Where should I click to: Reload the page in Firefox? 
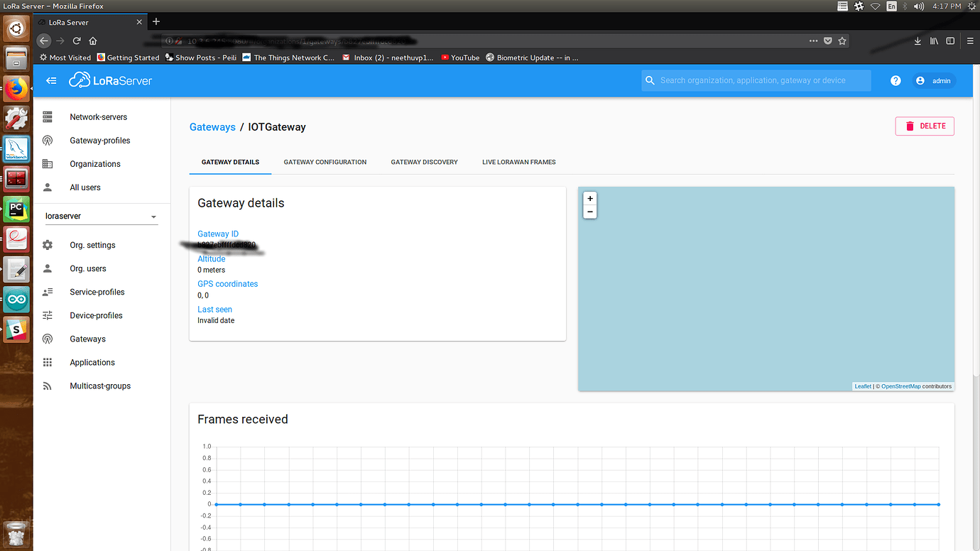click(77, 41)
